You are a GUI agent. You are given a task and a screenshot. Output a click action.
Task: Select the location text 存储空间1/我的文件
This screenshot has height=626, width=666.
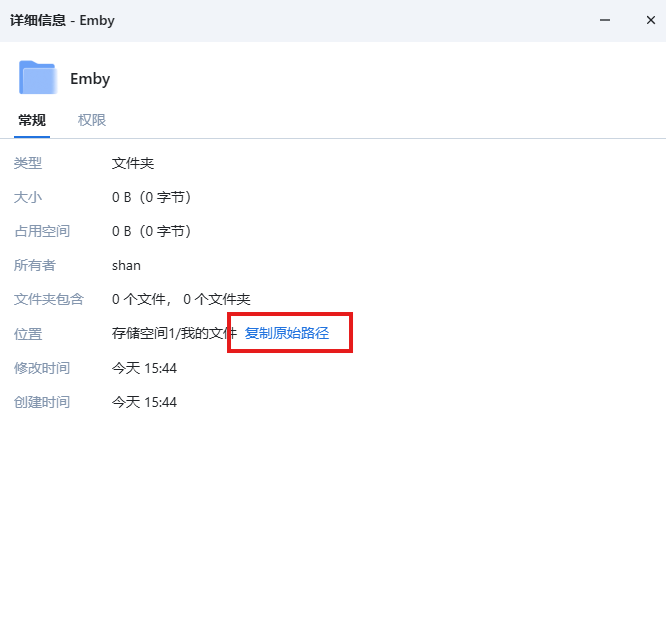[x=174, y=333]
